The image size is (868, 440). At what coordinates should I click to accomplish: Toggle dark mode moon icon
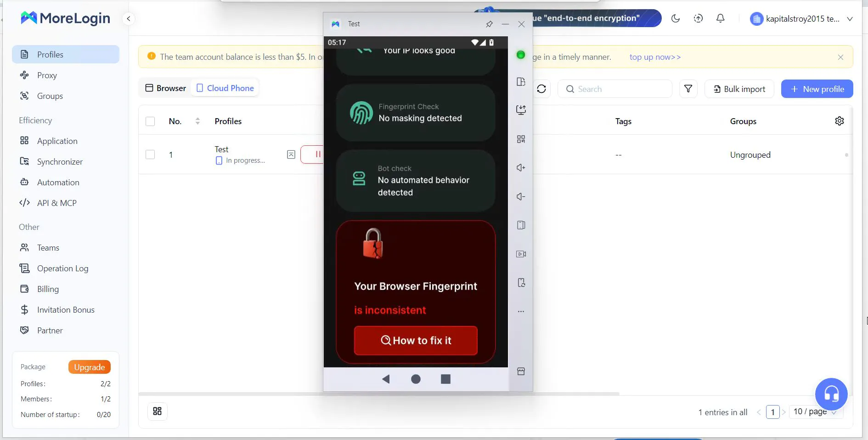click(676, 18)
